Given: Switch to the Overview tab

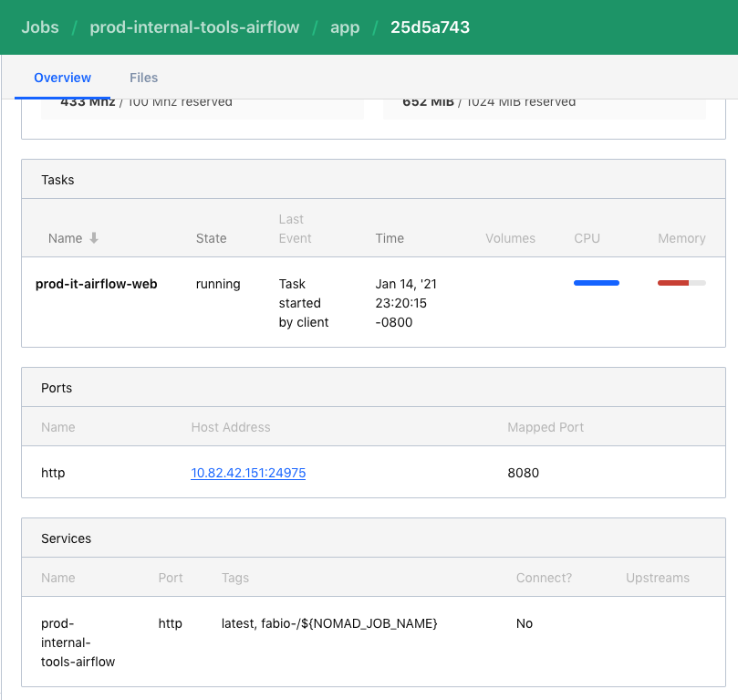Looking at the screenshot, I should tap(63, 78).
